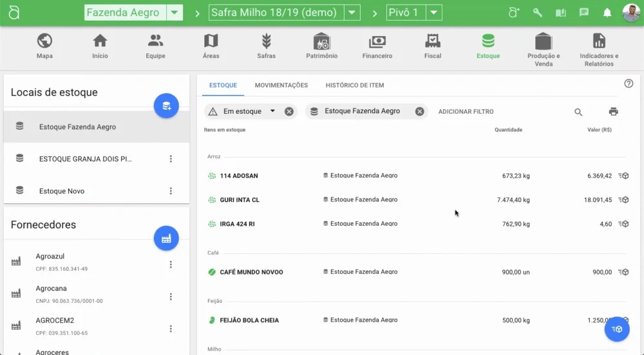The height and width of the screenshot is (355, 644).
Task: Switch to the Movimentações tab
Action: tap(281, 86)
